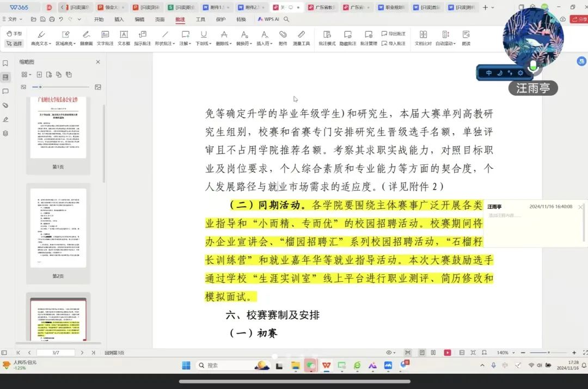
Task: Select the 手型 hand tool
Action: (14, 34)
